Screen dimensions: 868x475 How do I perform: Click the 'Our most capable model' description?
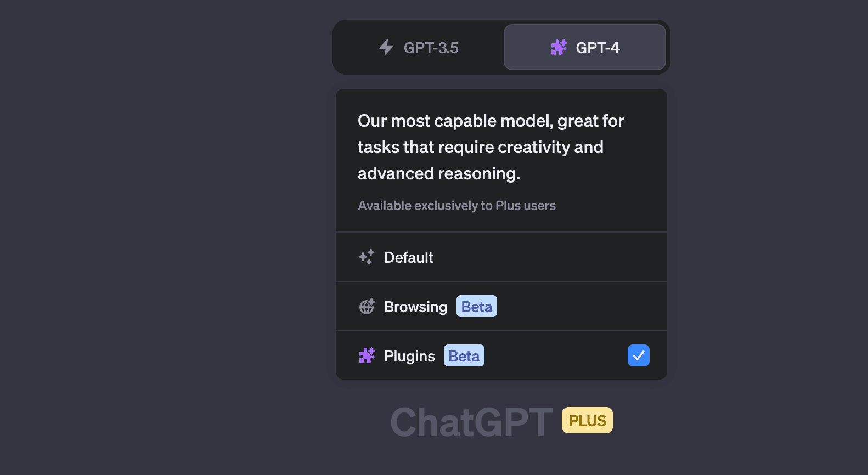(491, 147)
